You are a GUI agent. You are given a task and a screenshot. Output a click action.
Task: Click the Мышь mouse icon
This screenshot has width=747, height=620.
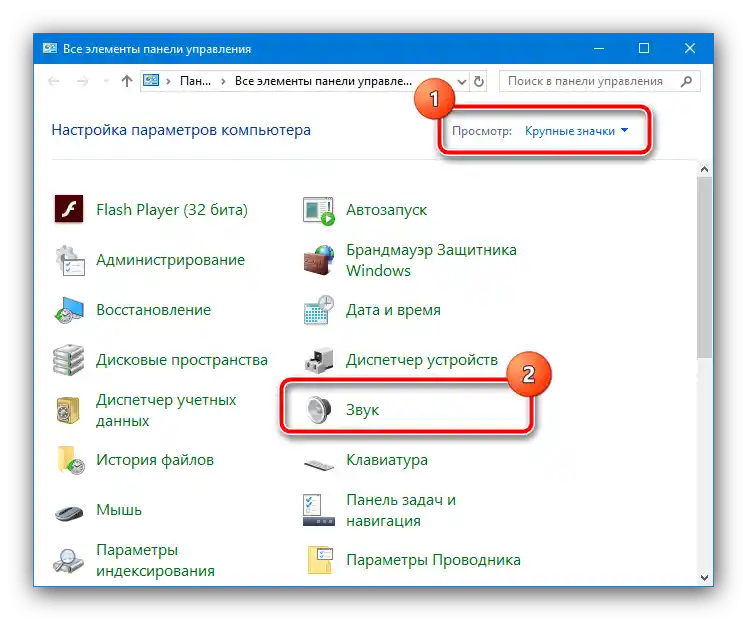(69, 512)
